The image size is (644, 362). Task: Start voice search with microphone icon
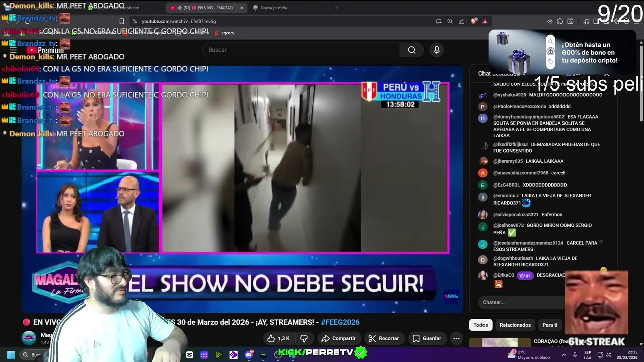(x=437, y=50)
